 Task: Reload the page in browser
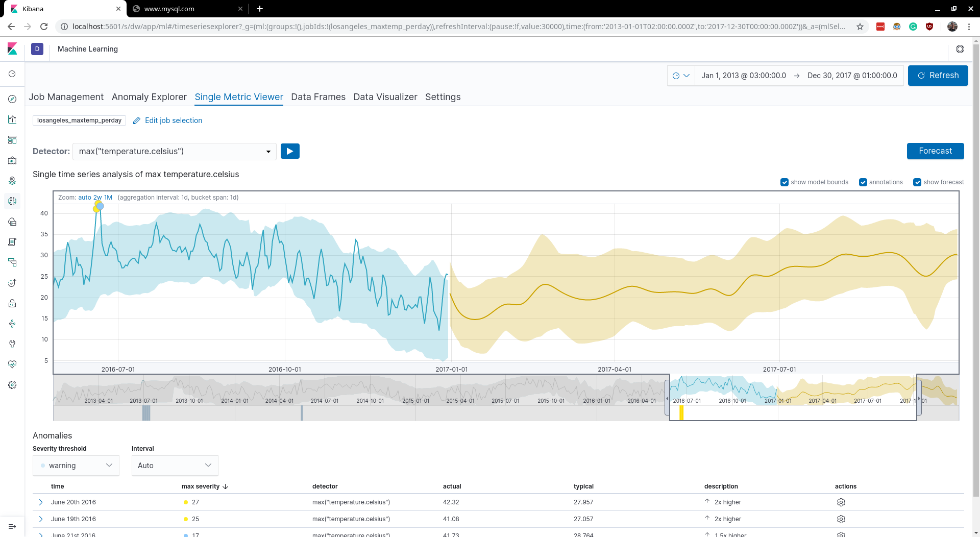(44, 27)
